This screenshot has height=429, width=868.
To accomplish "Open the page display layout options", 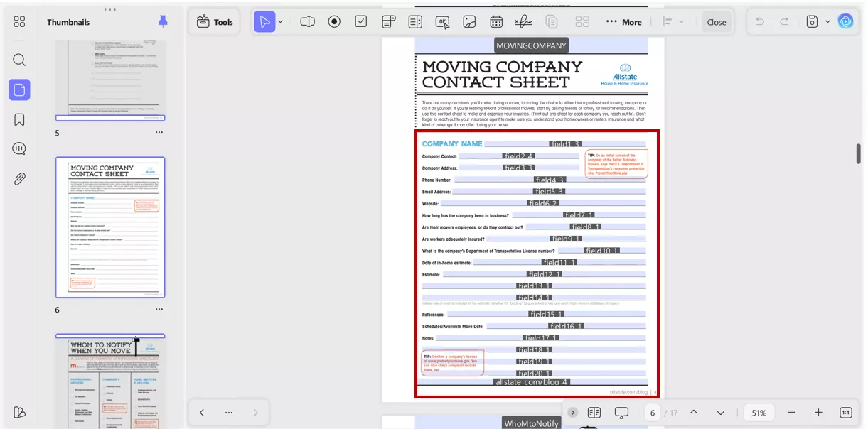I will point(594,413).
